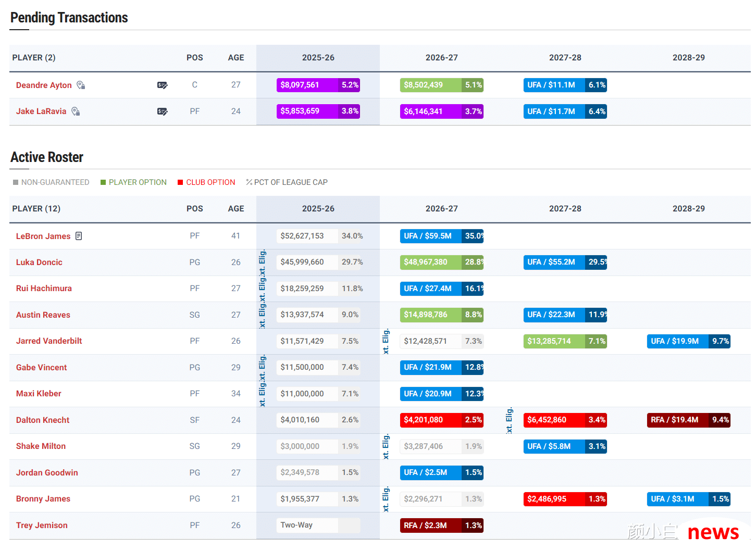The height and width of the screenshot is (551, 756).
Task: Open LeBron James player link
Action: [x=43, y=236]
